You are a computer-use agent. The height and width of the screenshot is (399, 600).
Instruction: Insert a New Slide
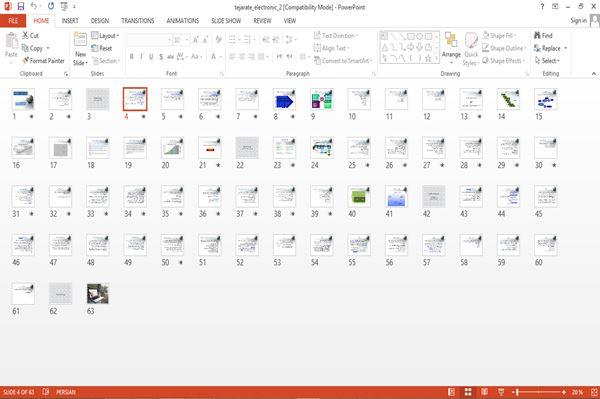click(x=80, y=49)
